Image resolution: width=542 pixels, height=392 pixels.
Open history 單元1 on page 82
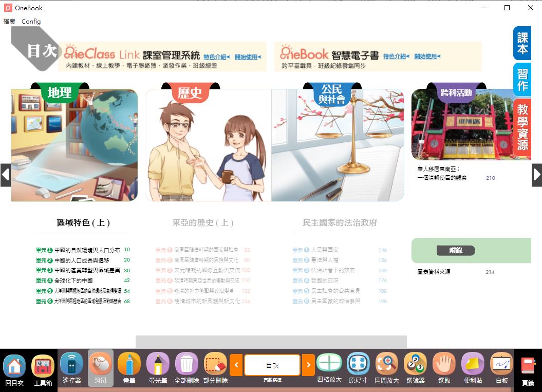coord(203,250)
